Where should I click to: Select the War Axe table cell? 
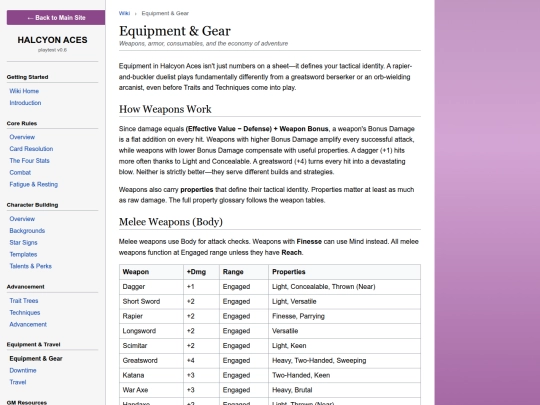[x=152, y=390]
